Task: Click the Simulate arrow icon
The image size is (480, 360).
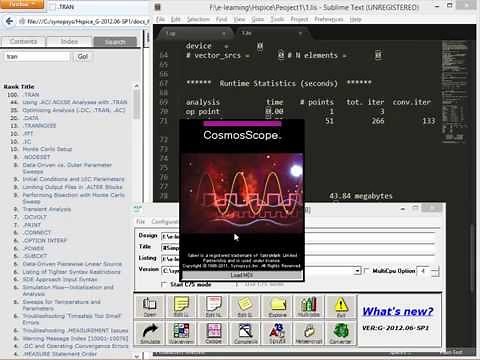Action: tap(149, 333)
